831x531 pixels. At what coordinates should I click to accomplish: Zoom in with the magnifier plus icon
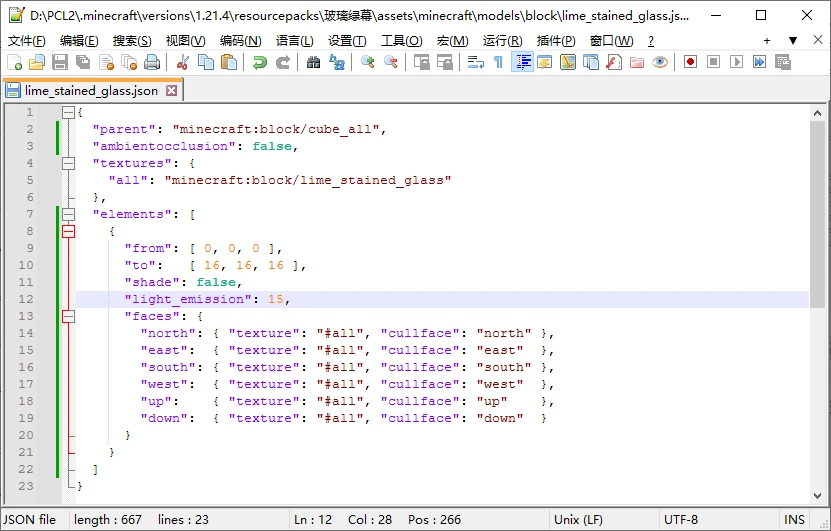[367, 63]
